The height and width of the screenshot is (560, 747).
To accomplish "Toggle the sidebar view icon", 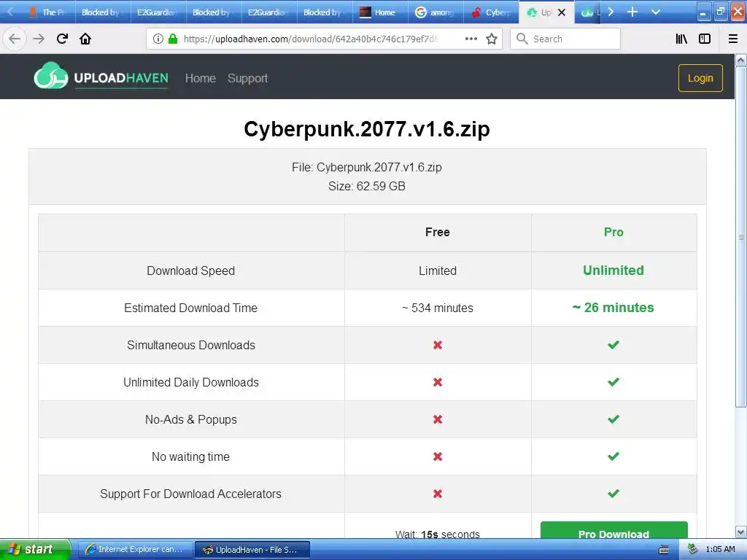I will pos(705,39).
